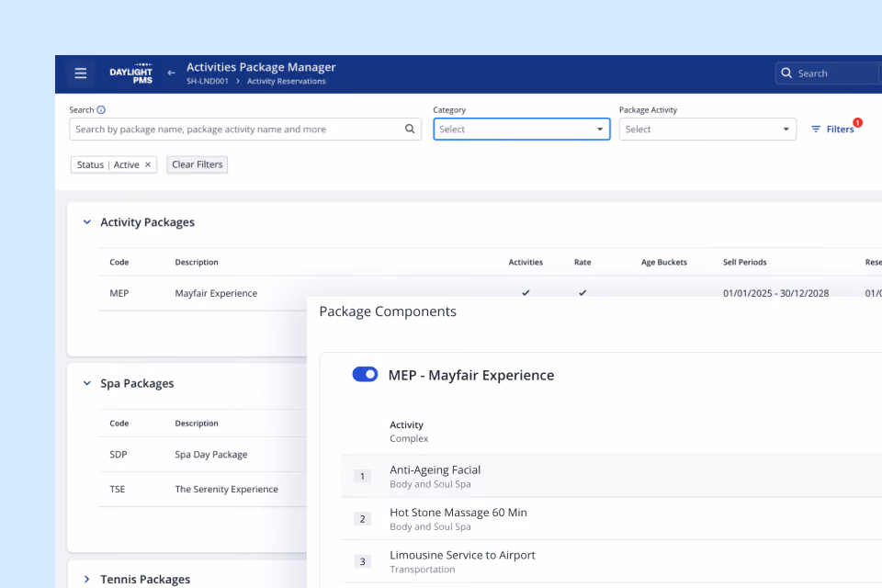The width and height of the screenshot is (882, 588).
Task: Click the magnifier icon in the top Search bar
Action: point(786,73)
